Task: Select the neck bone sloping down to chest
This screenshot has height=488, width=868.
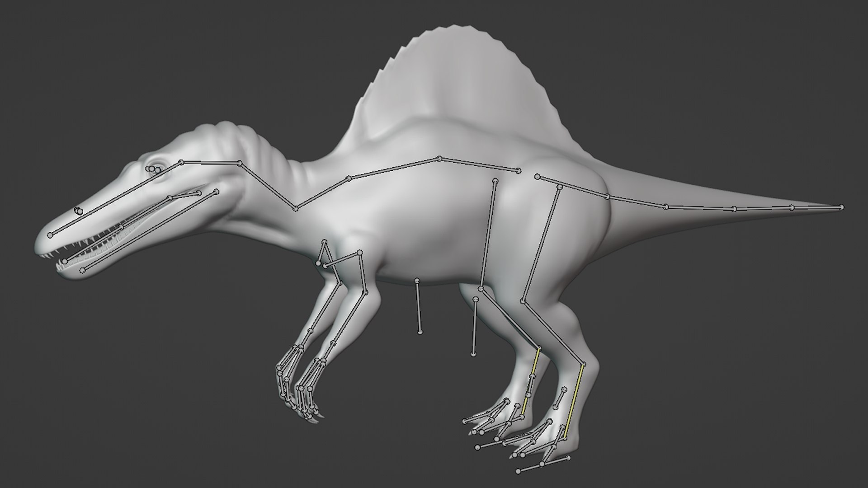Action: [268, 186]
